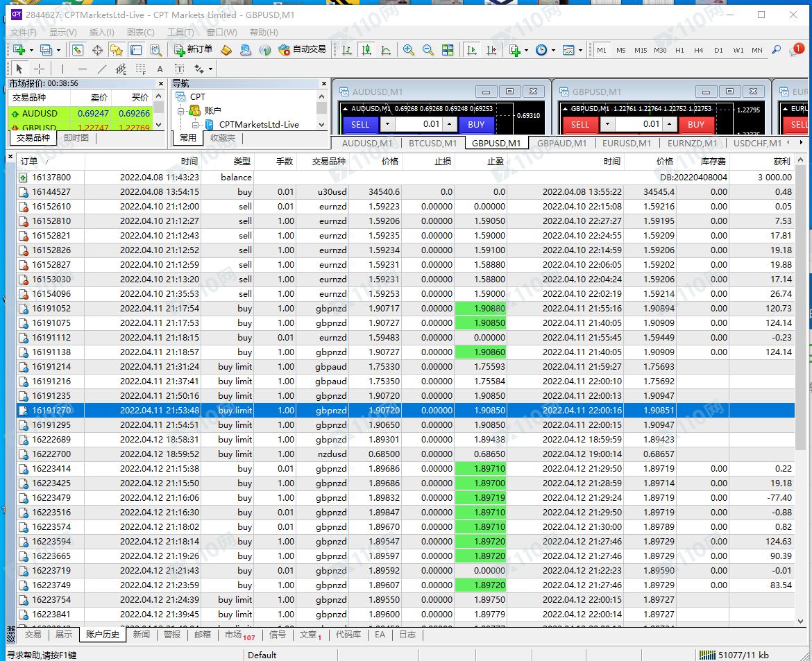This screenshot has width=812, height=661.
Task: Pick the text label 'A' tool
Action: coord(160,69)
